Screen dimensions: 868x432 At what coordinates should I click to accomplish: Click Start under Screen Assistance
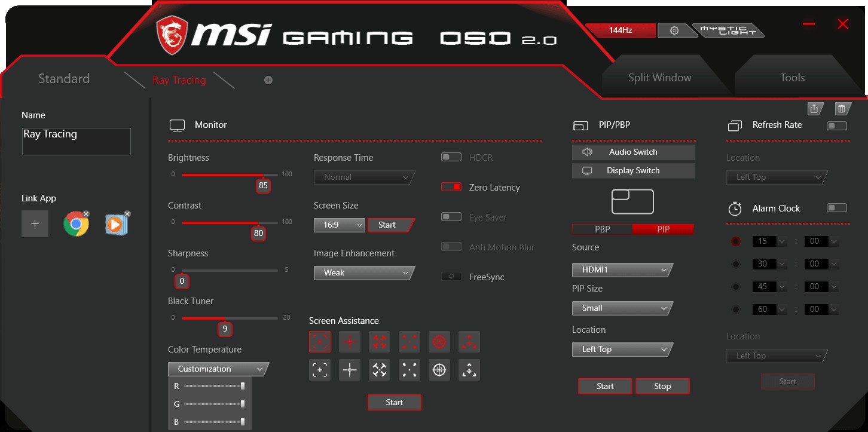(x=395, y=403)
